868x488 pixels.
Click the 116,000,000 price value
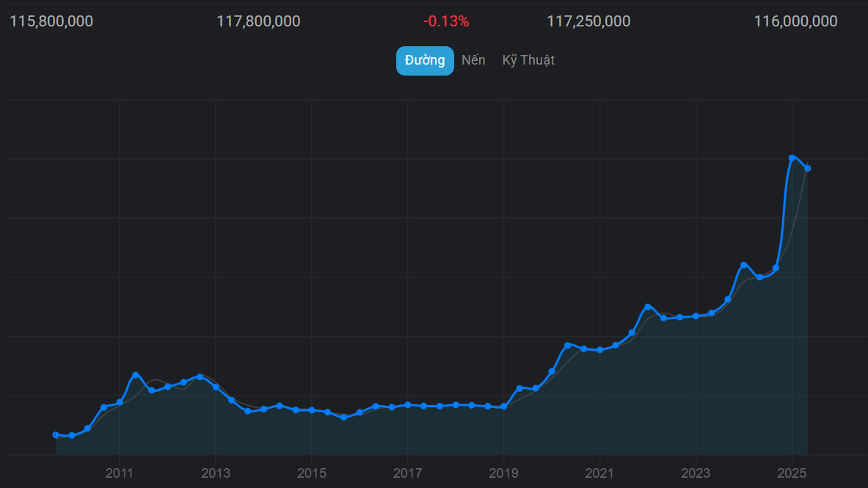point(795,21)
